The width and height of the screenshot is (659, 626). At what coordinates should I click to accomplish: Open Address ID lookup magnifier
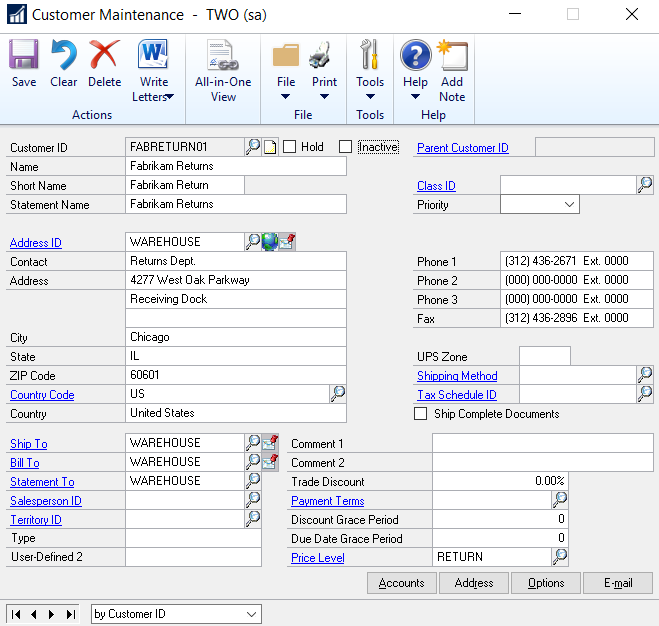click(253, 242)
